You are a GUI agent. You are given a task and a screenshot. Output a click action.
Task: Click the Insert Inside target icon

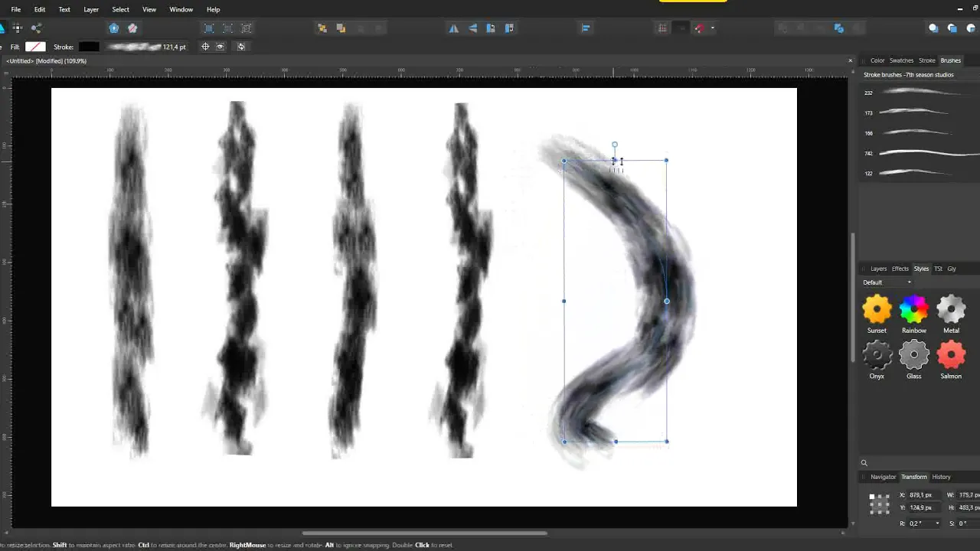tap(971, 28)
